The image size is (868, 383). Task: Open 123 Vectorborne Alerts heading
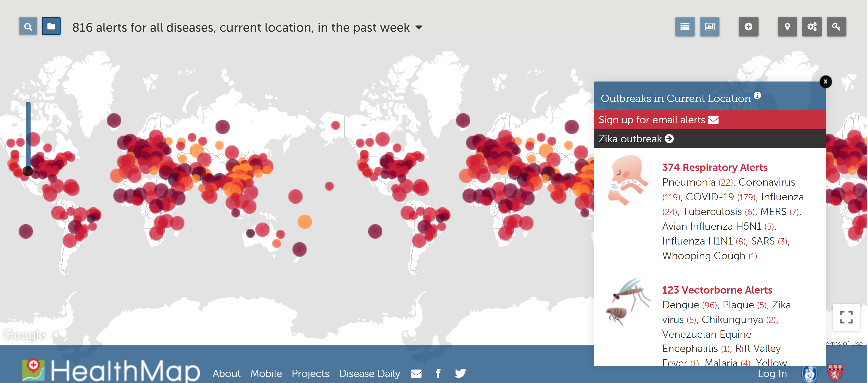coord(717,290)
